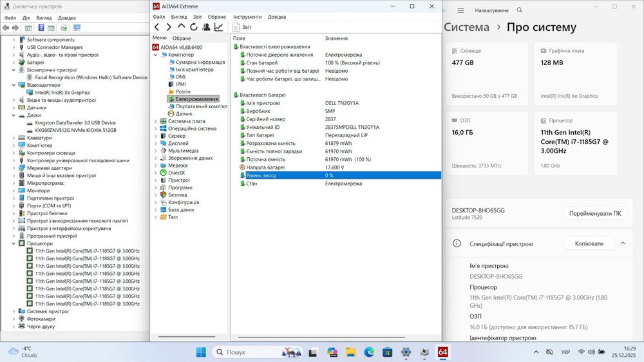The image size is (644, 362).
Task: Click AIDA64 Up level arrow
Action: point(181,26)
